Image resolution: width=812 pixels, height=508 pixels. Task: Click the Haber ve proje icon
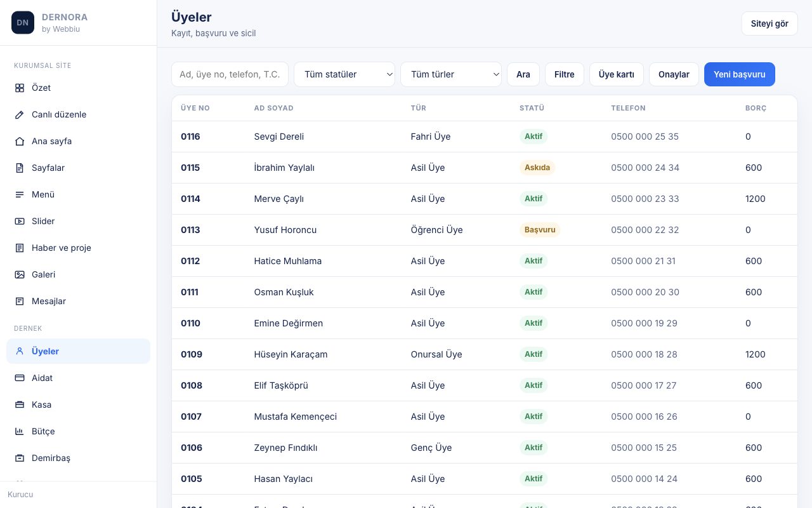(20, 248)
